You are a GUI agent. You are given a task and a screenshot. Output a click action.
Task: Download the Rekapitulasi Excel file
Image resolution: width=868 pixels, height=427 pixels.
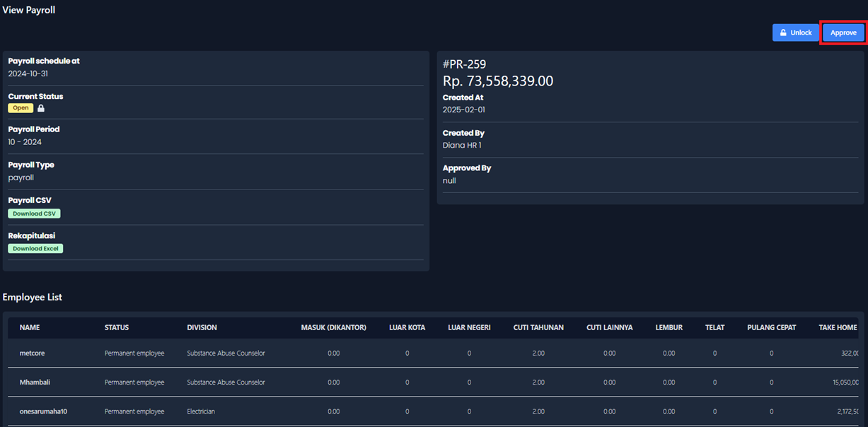pyautogui.click(x=35, y=249)
